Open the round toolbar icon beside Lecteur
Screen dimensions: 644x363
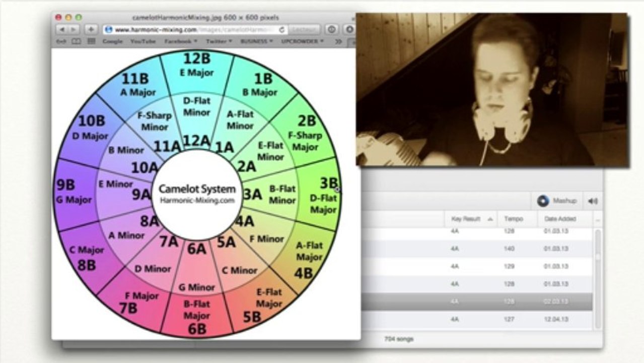coord(332,29)
